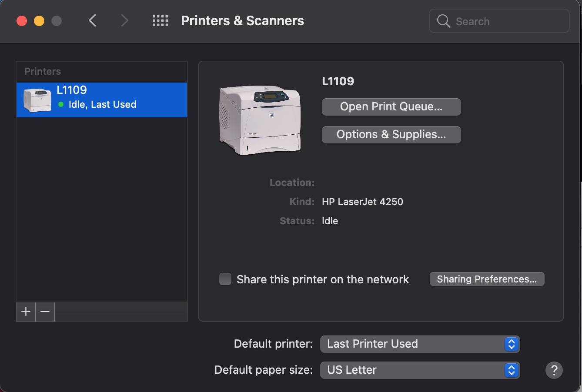
Task: Click the 'Idle' status value
Action: [330, 221]
